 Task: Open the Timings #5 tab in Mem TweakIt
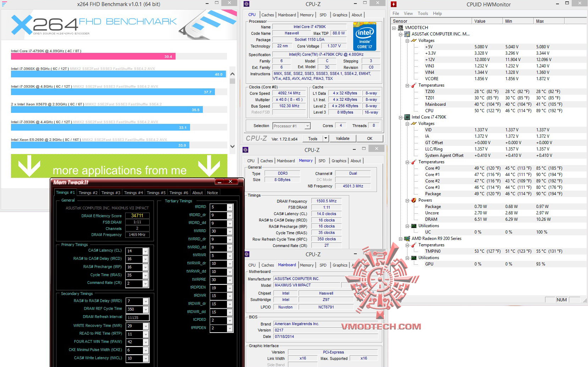click(156, 193)
